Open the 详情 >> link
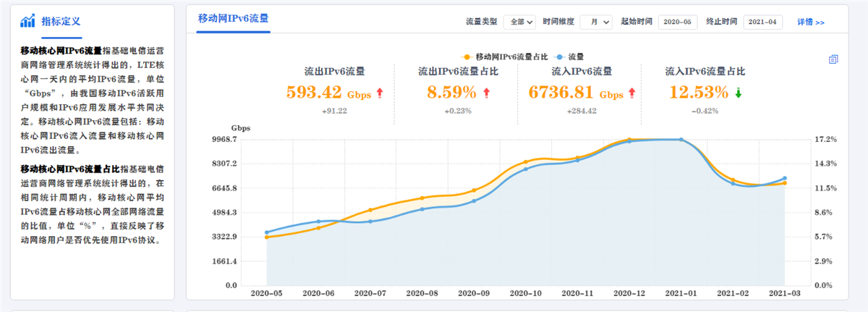868x312 pixels. coord(810,22)
